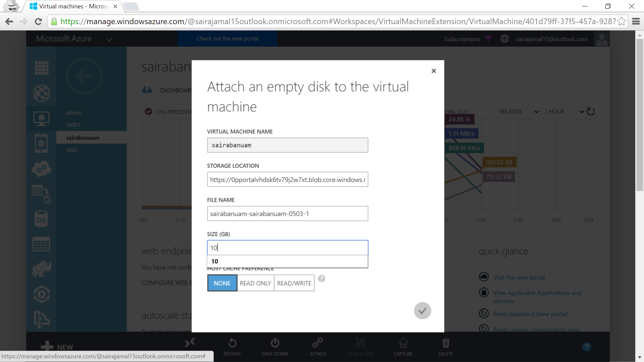
Task: Select sairabanuam in the VM list
Action: (92, 138)
